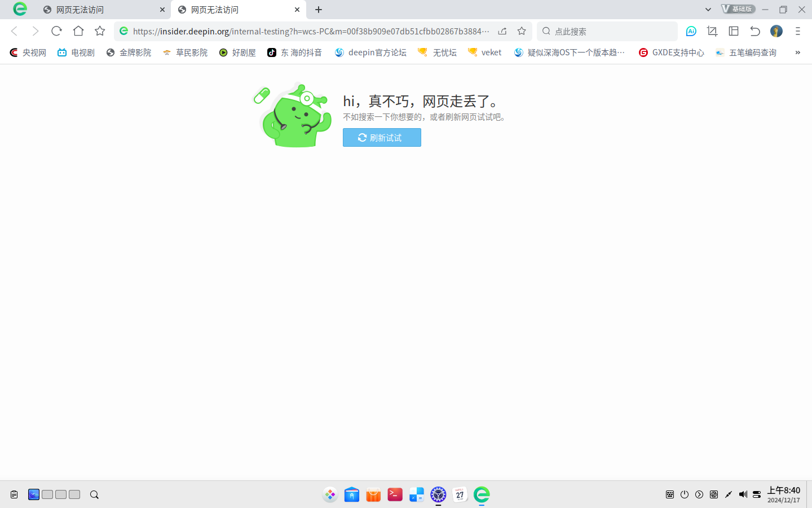Open the volume control in system tray
This screenshot has width=812, height=508.
tap(743, 494)
